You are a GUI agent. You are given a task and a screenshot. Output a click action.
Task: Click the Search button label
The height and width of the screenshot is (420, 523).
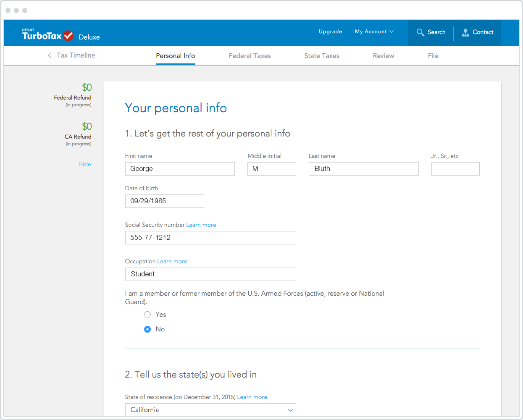(x=436, y=32)
